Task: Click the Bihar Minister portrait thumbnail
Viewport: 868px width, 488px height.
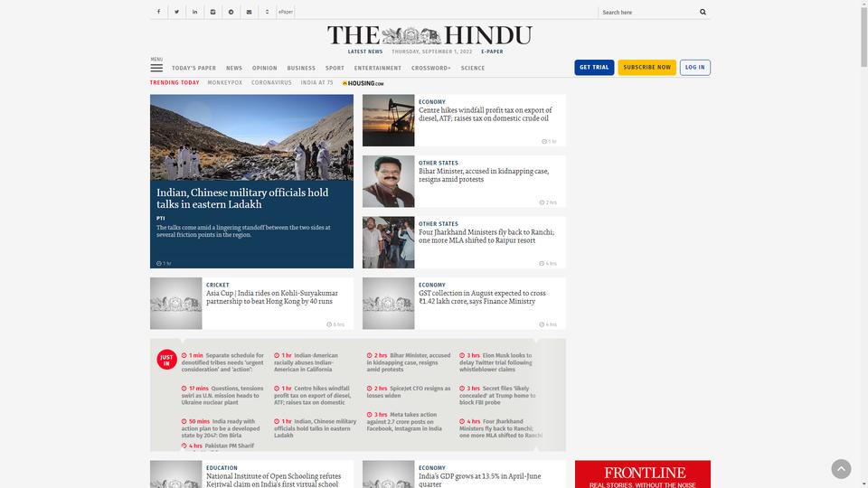Action: pos(389,182)
